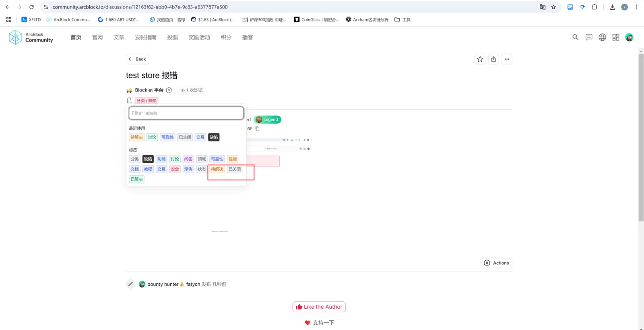Open the 我的首页 - 雪球 bookmark
This screenshot has height=330, width=644.
(x=167, y=19)
